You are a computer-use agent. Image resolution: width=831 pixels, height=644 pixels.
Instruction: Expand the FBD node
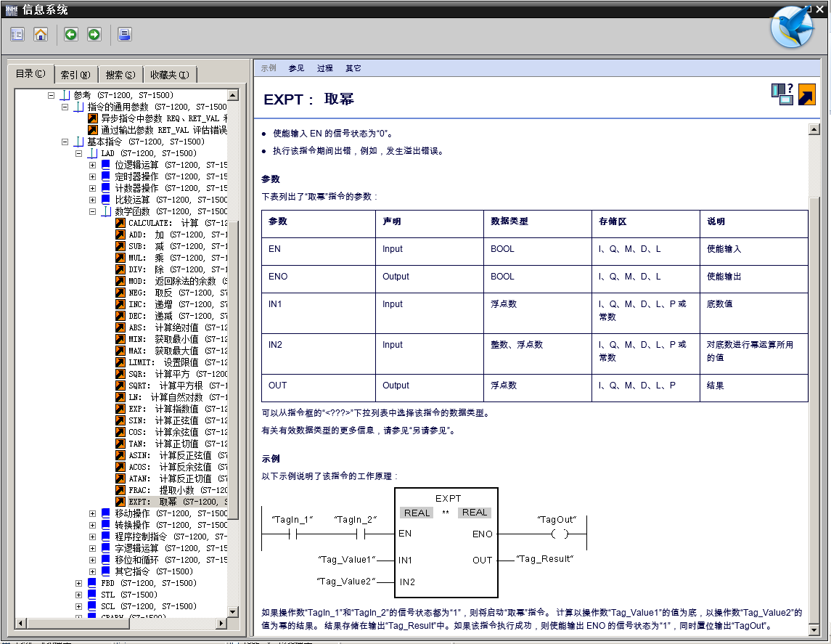79,584
